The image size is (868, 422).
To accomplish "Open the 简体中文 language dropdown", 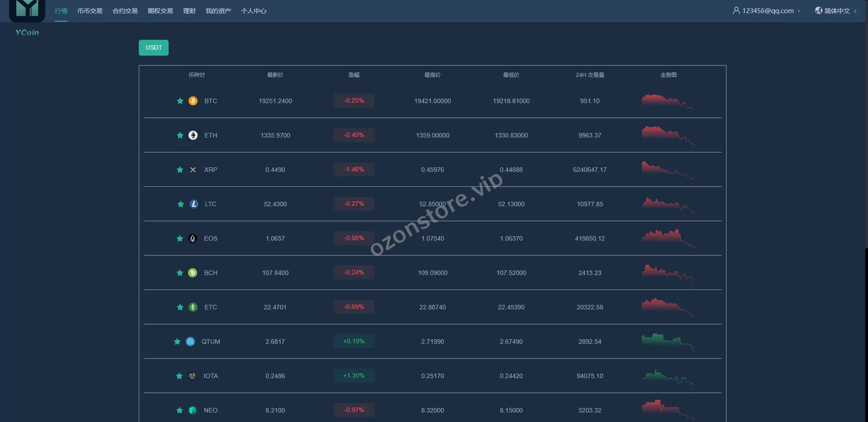I will [836, 11].
